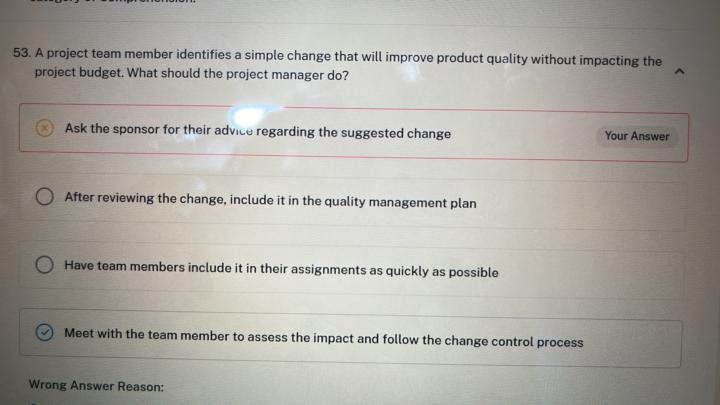Select the answer text "Meet with the team member"
This screenshot has height=405, width=720.
pos(150,336)
